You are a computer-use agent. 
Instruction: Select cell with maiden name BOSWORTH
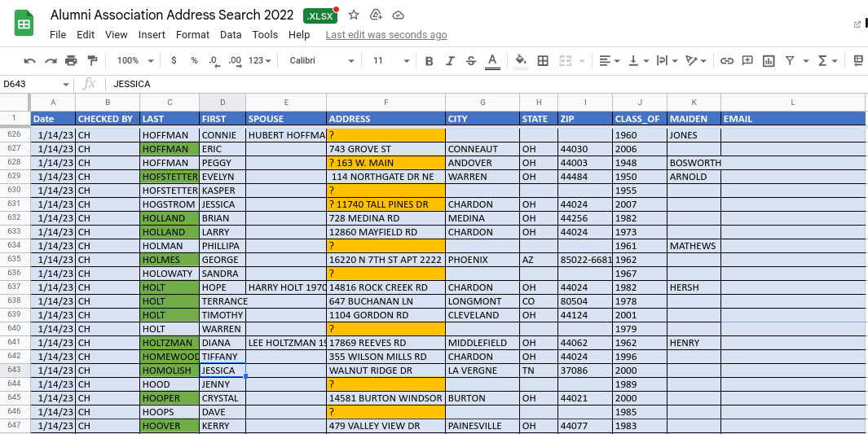(x=694, y=163)
